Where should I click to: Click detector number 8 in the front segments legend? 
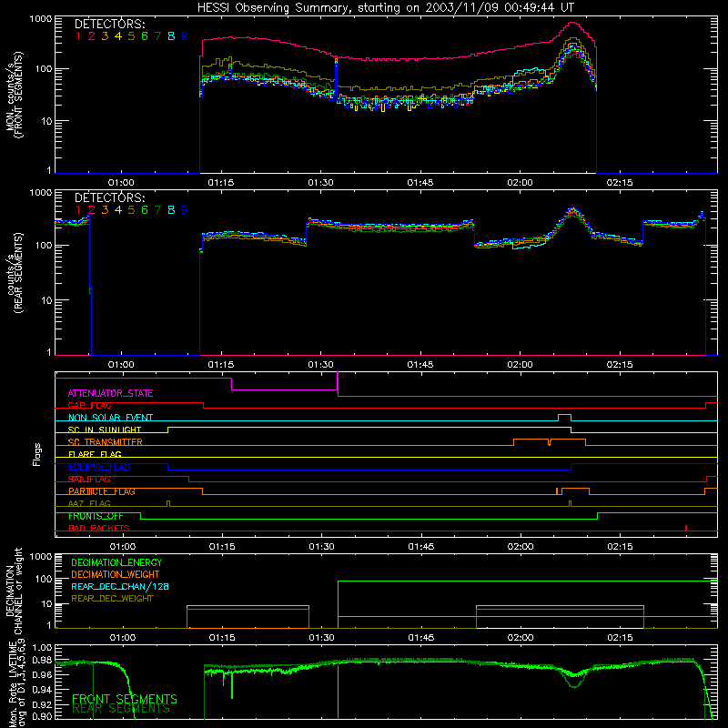click(x=171, y=36)
